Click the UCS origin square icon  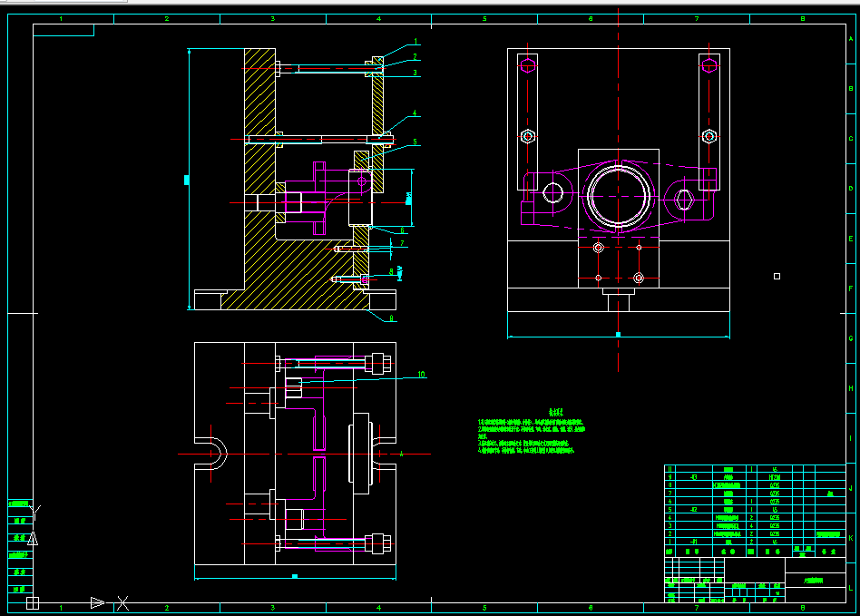pyautogui.click(x=33, y=602)
